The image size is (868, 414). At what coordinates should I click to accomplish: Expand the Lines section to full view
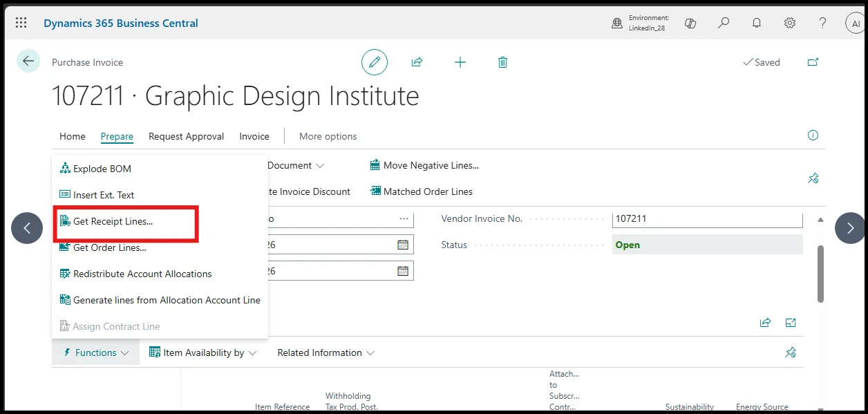tap(791, 323)
